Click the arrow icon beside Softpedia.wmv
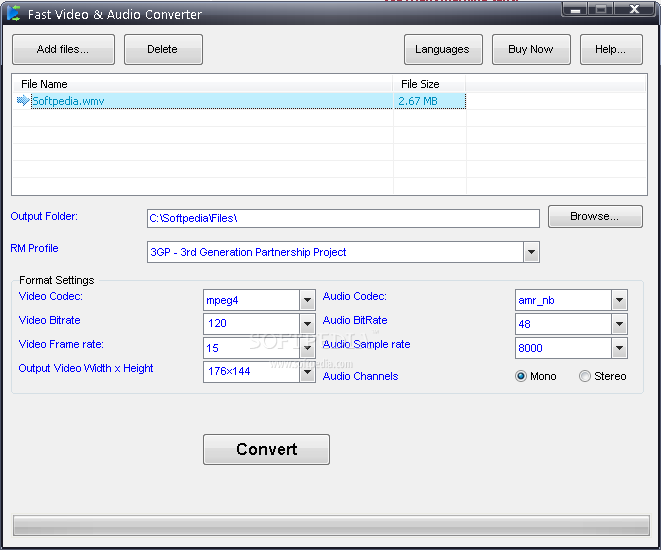The width and height of the screenshot is (661, 550). [23, 101]
